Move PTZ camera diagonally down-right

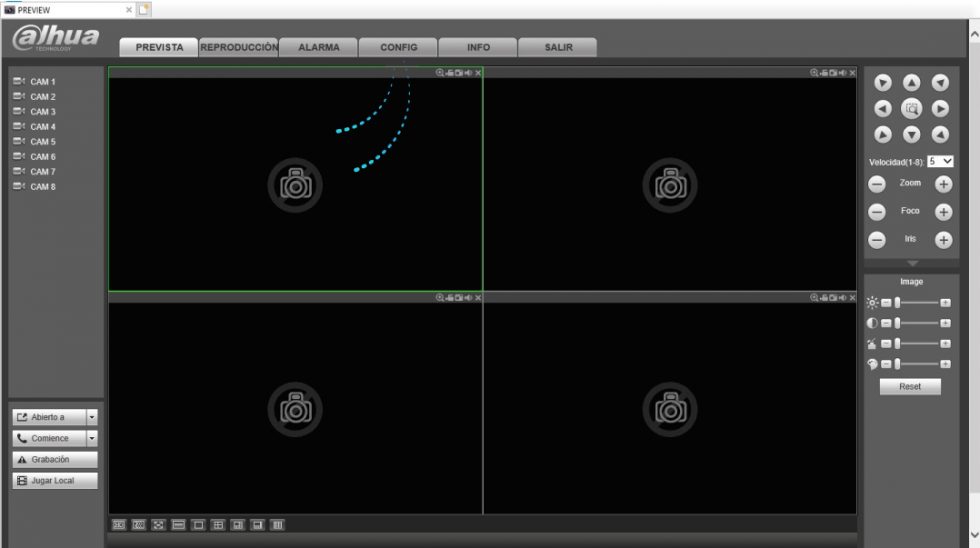(940, 134)
